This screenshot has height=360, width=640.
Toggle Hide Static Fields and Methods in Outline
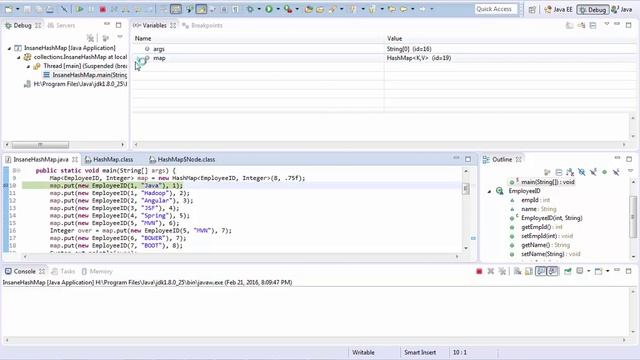593,172
